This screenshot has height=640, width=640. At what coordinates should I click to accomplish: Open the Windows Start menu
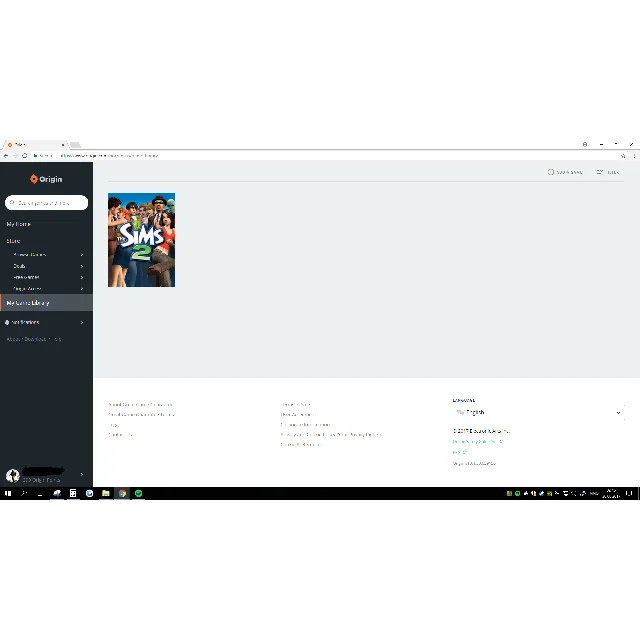tap(8, 493)
